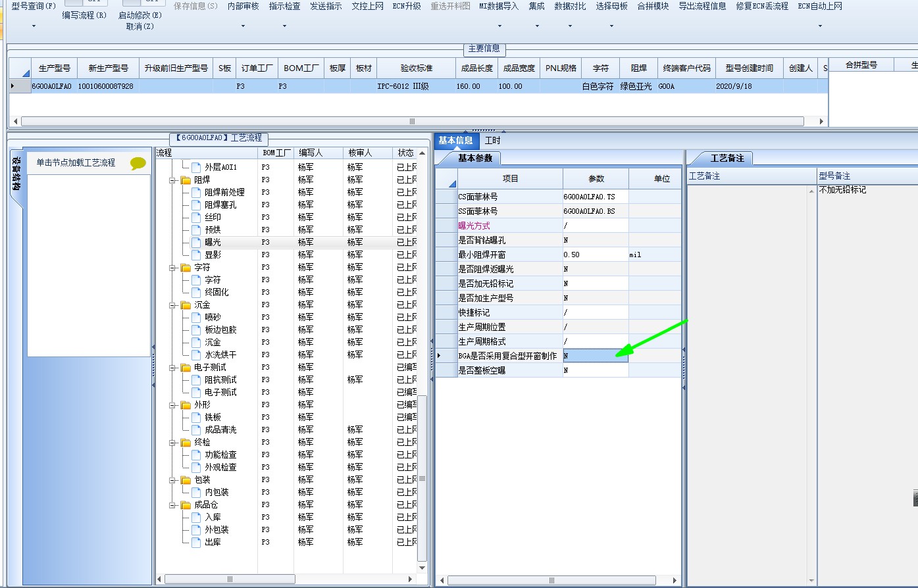Select the 基本信息 tab
Image resolution: width=918 pixels, height=588 pixels.
456,140
